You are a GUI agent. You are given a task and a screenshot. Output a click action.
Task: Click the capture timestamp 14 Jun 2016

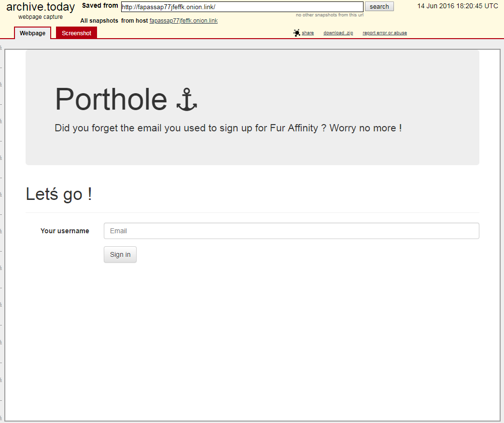click(x=458, y=6)
